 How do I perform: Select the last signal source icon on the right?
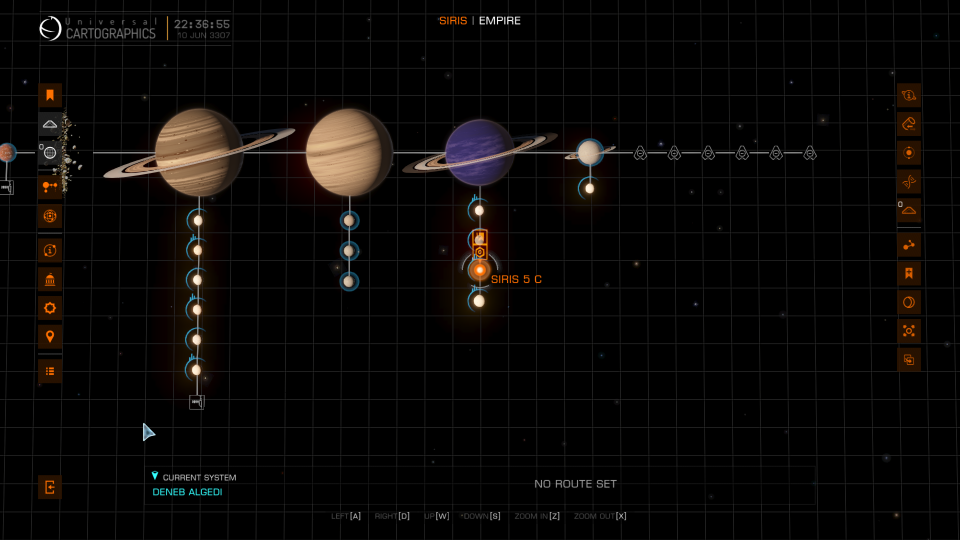tap(810, 153)
